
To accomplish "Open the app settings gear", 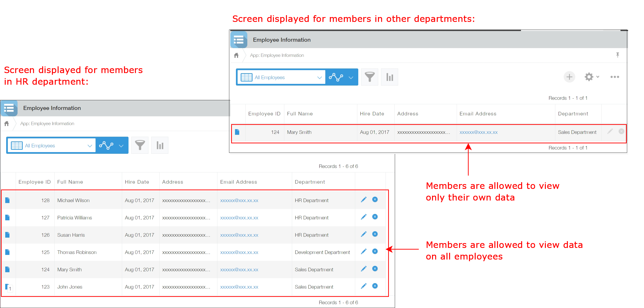I will (589, 77).
